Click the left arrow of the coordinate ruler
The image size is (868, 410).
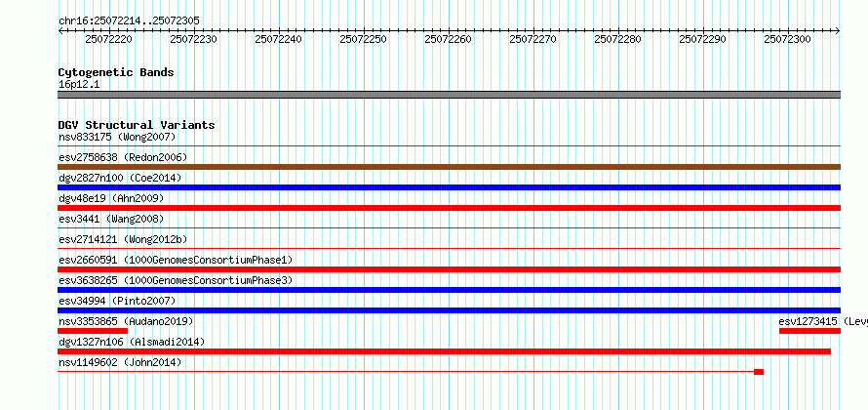coord(60,31)
